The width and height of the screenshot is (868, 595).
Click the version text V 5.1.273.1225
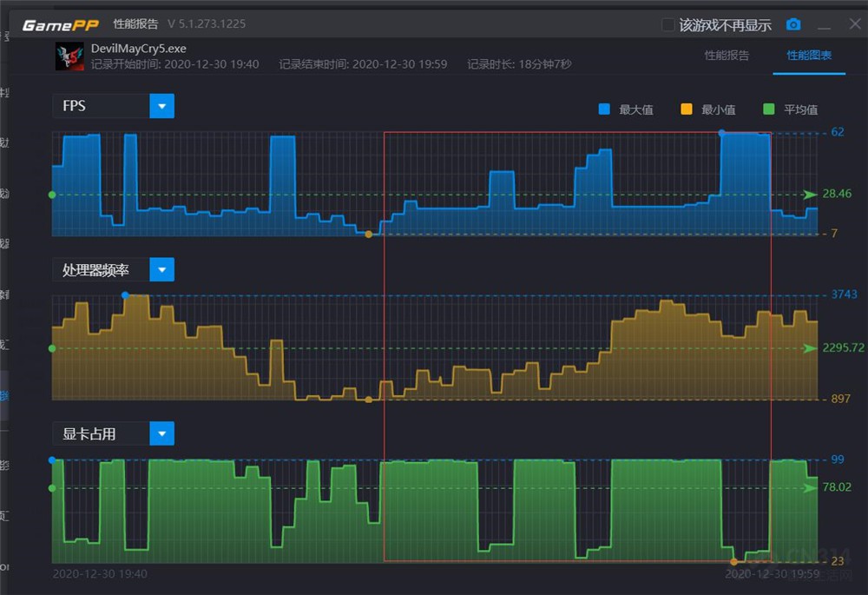[x=207, y=23]
